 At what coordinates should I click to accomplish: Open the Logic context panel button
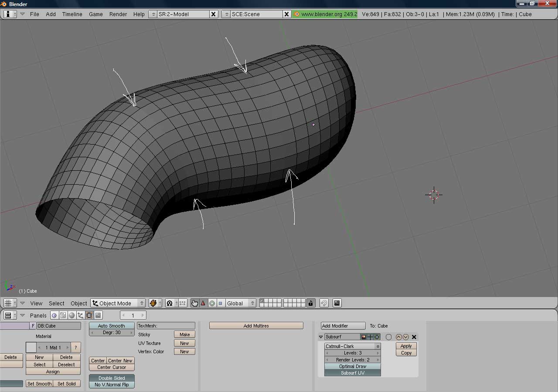[54, 315]
